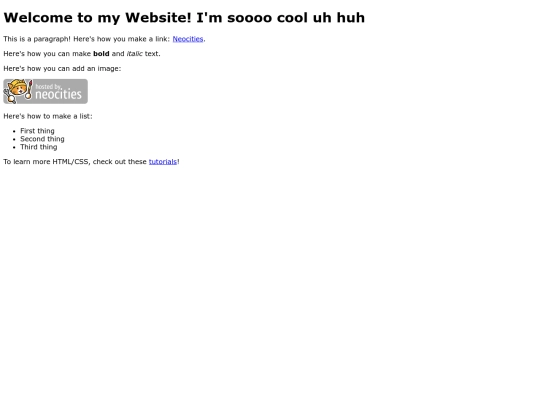
Task: Click the 'Here's how you can add an image:' line
Action: pyautogui.click(x=62, y=69)
